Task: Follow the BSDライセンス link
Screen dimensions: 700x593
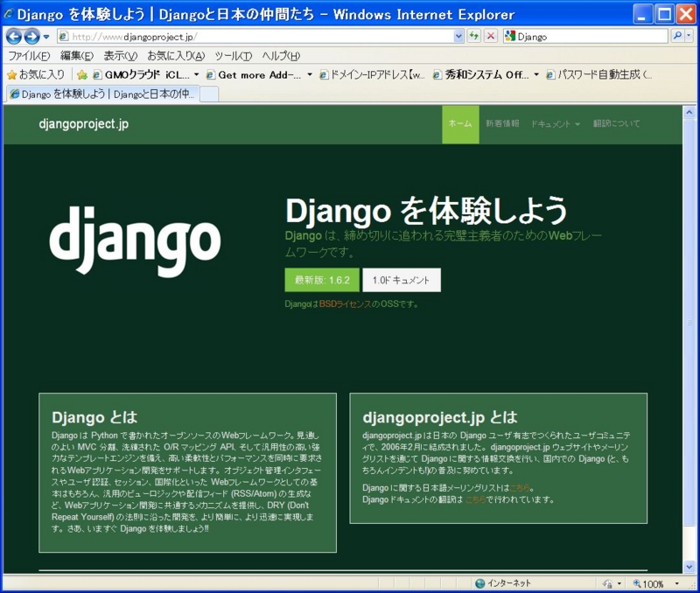Action: [345, 304]
